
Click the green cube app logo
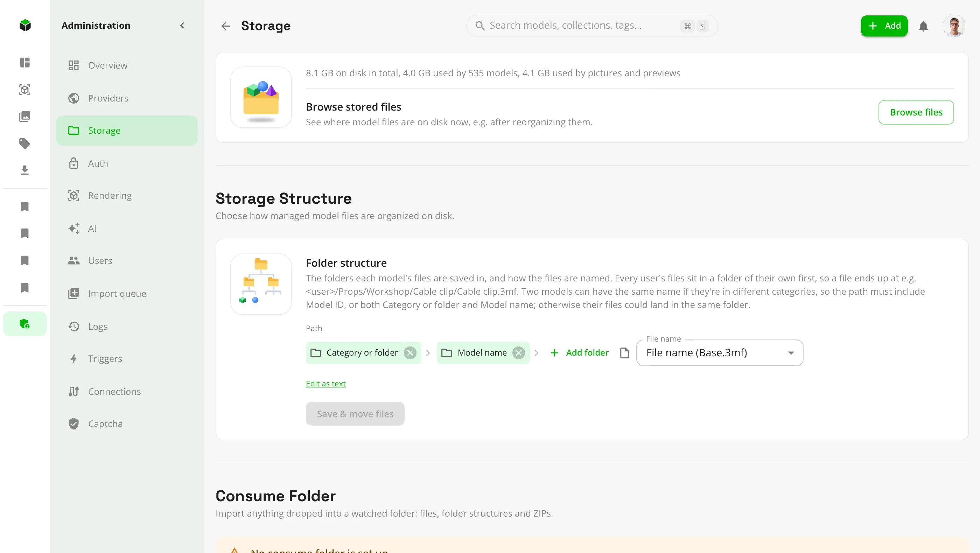25,26
